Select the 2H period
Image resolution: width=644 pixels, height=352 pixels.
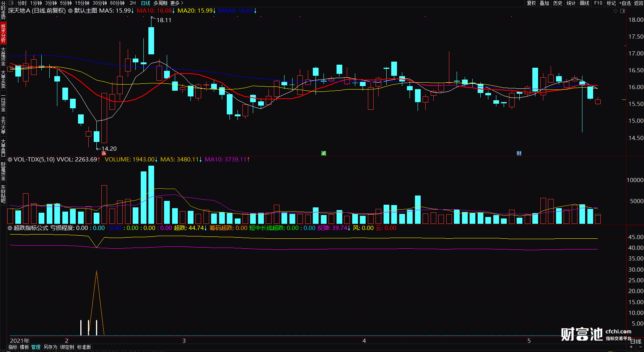133,3
